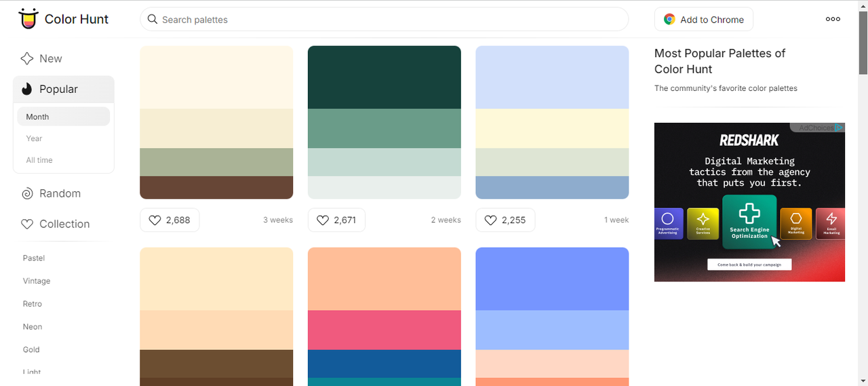The image size is (868, 386).
Task: Click the peach top swatch of middle-bottom palette
Action: 384,279
